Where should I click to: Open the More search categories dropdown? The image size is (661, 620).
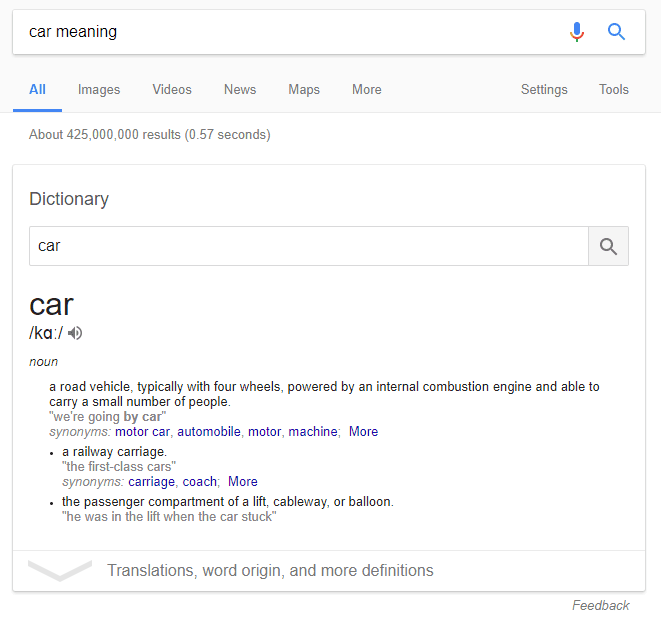pos(367,90)
